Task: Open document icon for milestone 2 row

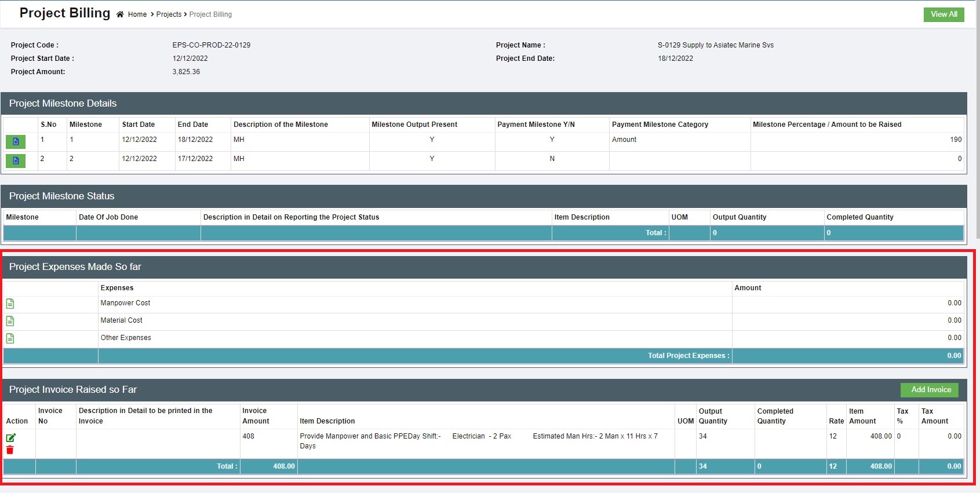Action: [x=16, y=160]
